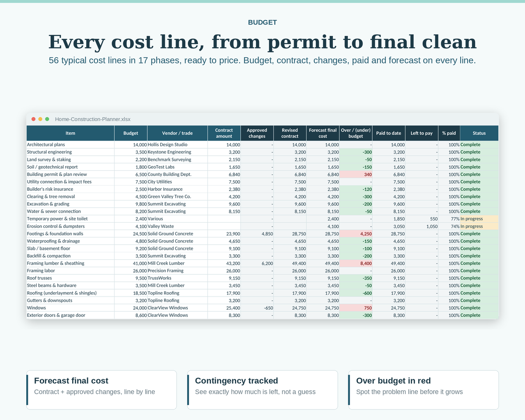Select the red 8,400 over budget cell
The width and height of the screenshot is (525, 420).
coord(356,263)
